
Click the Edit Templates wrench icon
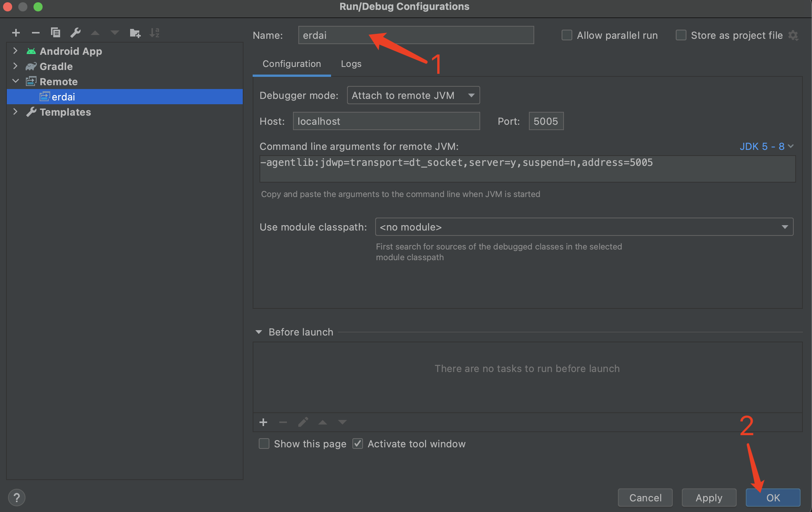click(75, 33)
